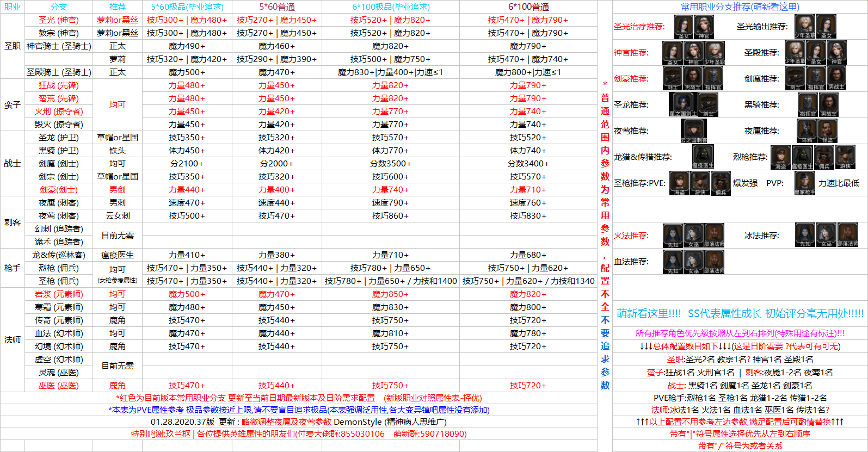Click the 法师 job category cell
The height and width of the screenshot is (452, 868).
pos(13,340)
